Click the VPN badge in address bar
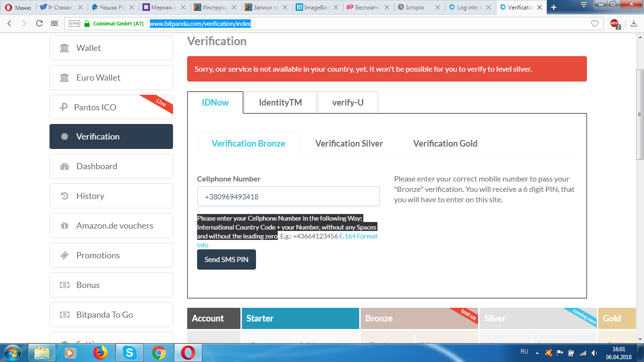 (74, 24)
